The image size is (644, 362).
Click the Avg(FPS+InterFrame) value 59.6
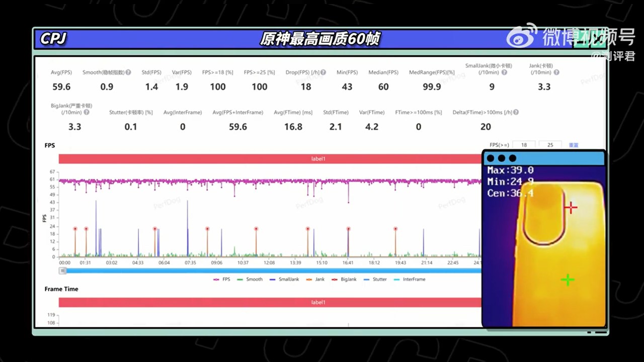pyautogui.click(x=238, y=127)
